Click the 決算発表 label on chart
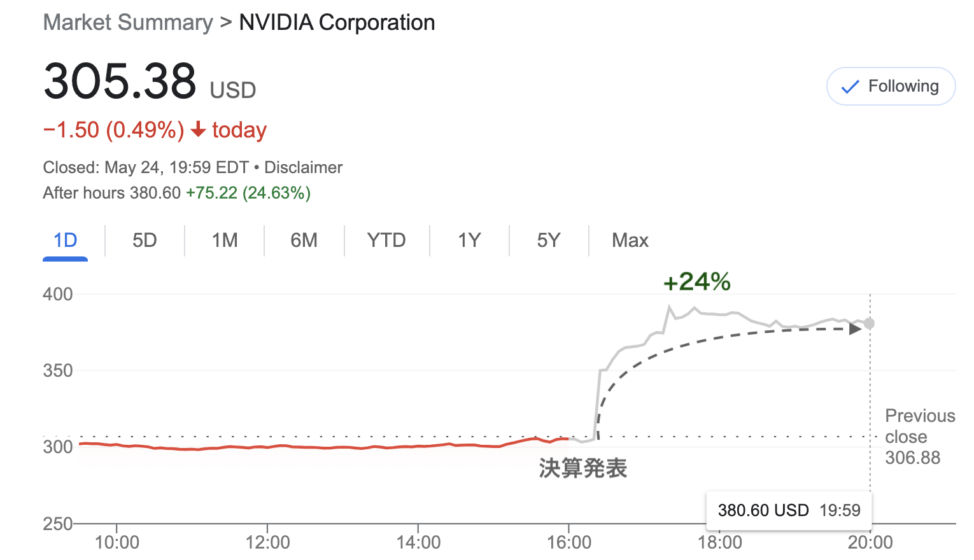This screenshot has width=974, height=560. [x=583, y=468]
